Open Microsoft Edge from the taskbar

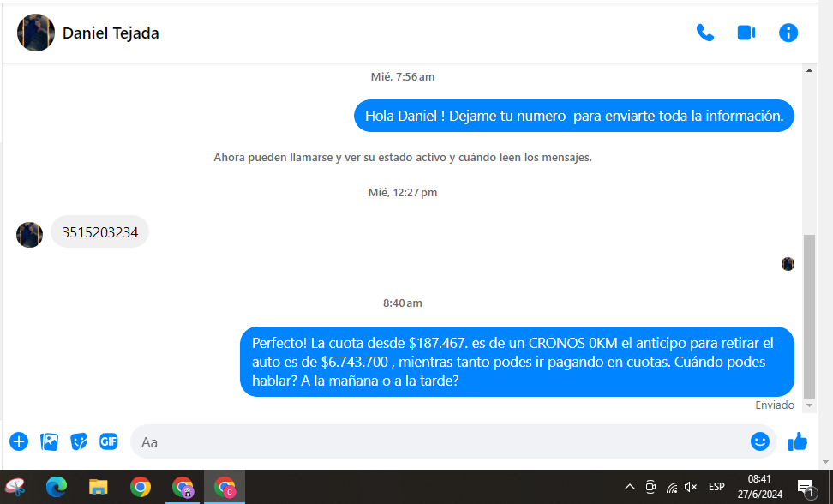(x=57, y=488)
